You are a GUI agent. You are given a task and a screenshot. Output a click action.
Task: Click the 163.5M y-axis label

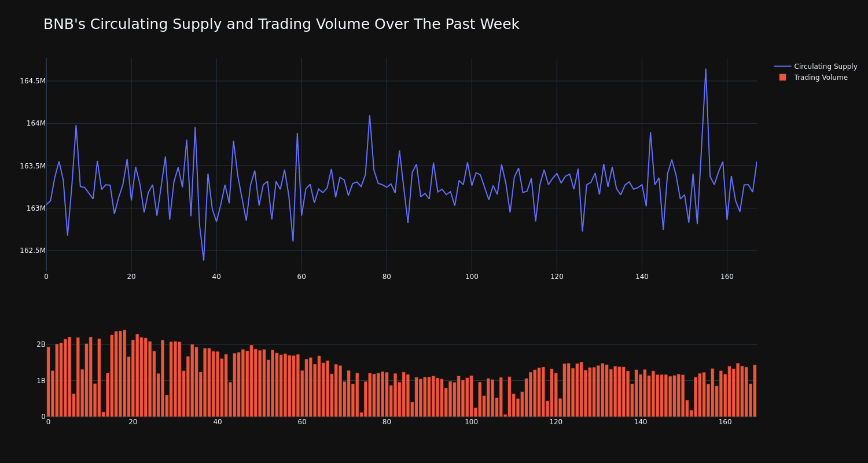pyautogui.click(x=32, y=166)
